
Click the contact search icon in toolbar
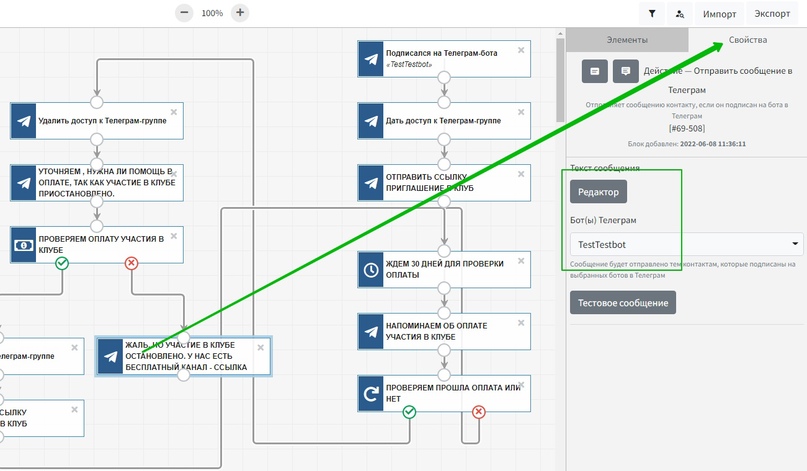coord(680,14)
